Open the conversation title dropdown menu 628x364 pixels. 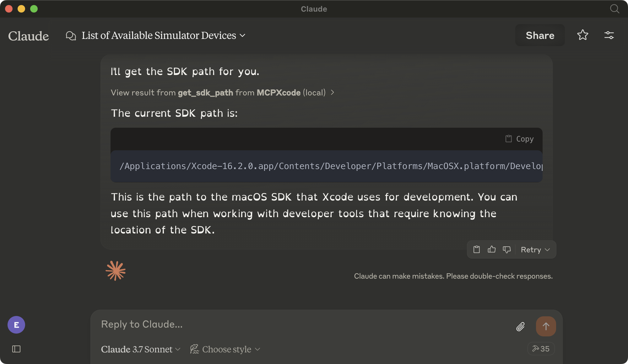pyautogui.click(x=242, y=35)
